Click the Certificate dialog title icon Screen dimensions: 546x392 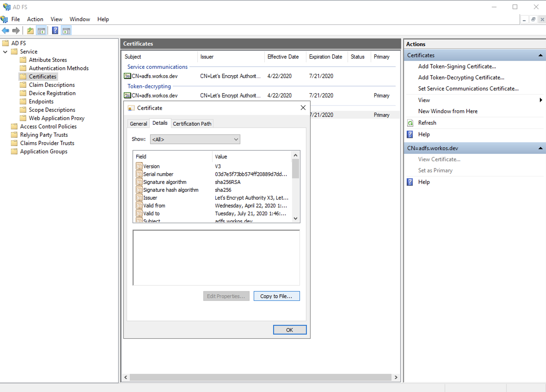tap(131, 108)
